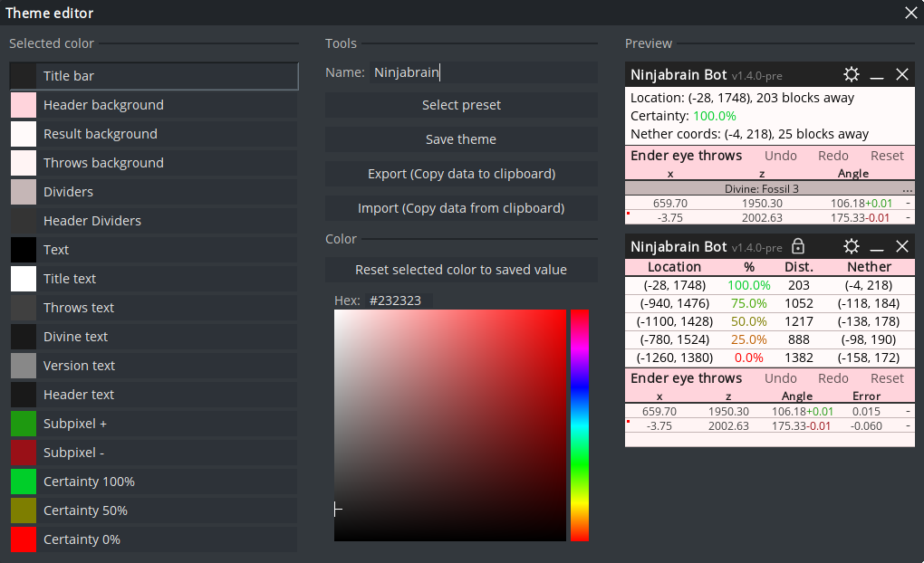Viewport: 924px width, 563px height.
Task: Click the Hex color value field
Action: [399, 301]
